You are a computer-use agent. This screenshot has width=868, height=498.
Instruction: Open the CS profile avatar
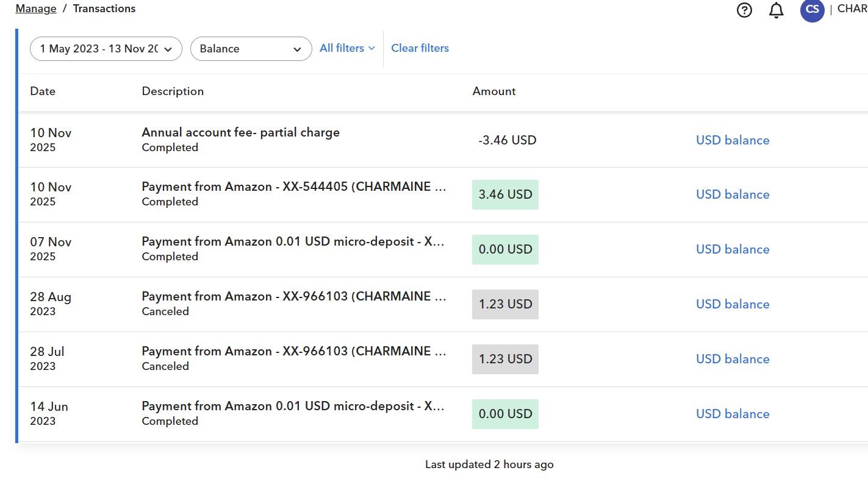(x=812, y=10)
